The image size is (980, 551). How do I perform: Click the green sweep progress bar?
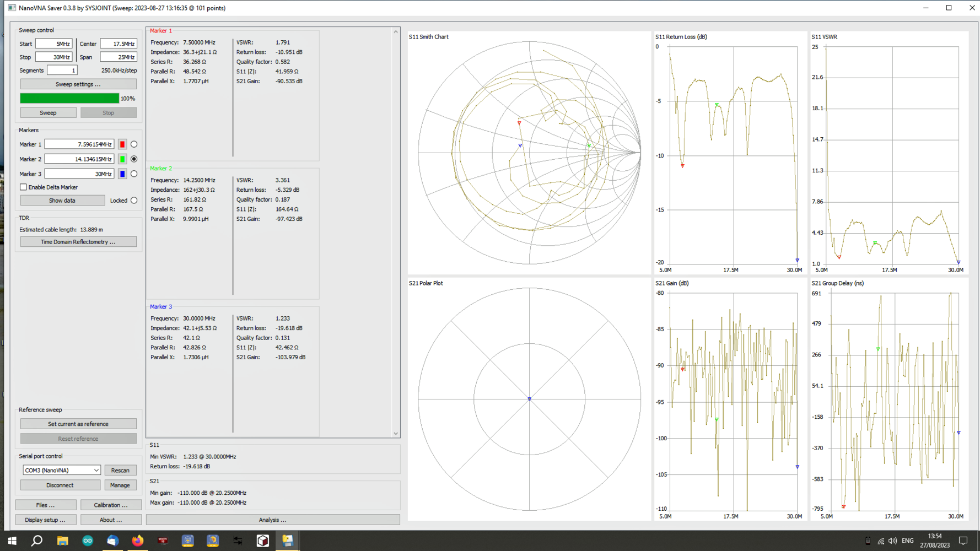[69, 98]
